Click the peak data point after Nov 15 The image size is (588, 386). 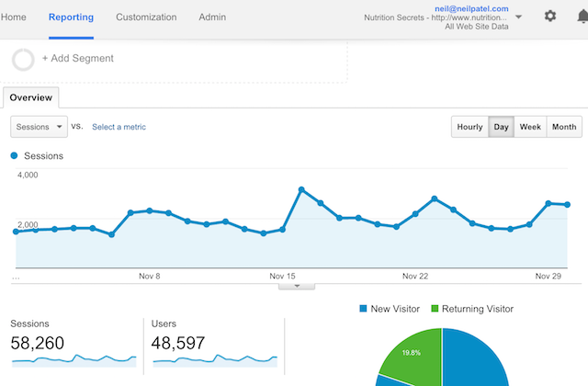[301, 190]
